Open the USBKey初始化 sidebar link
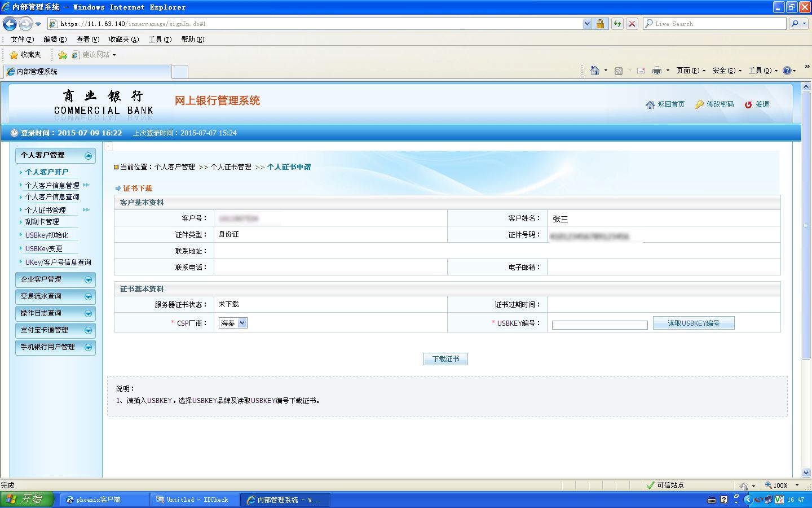This screenshot has width=812, height=508. click(x=47, y=235)
